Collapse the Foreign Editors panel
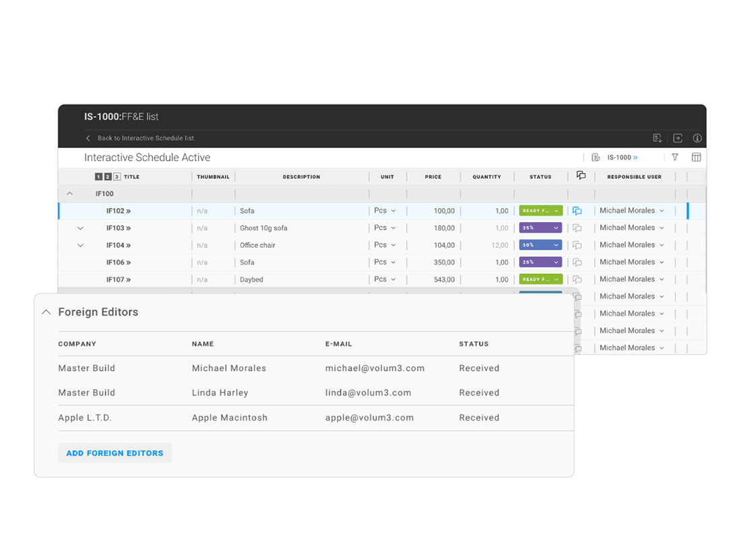 [x=46, y=312]
